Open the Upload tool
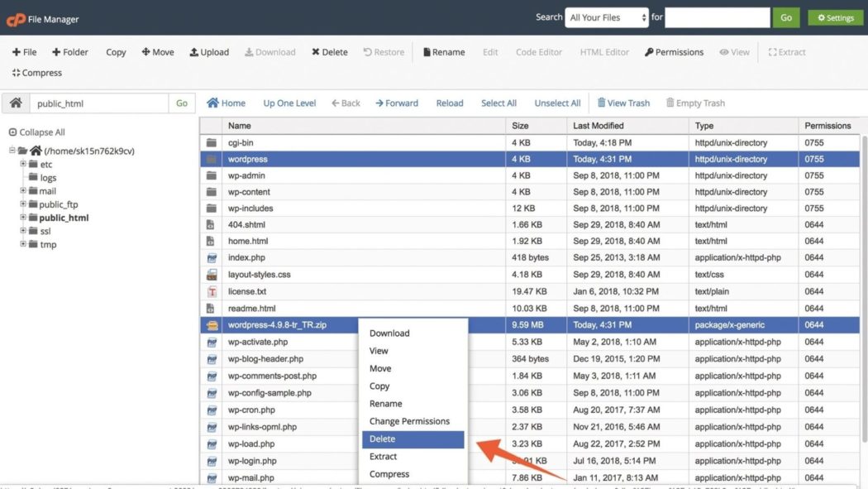The width and height of the screenshot is (868, 489). pos(209,52)
